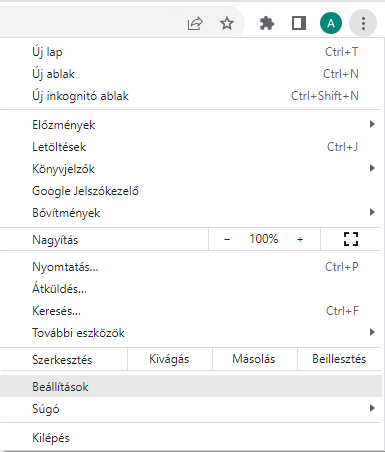Increase zoom with the plus button
This screenshot has height=452, width=385.
coord(300,239)
